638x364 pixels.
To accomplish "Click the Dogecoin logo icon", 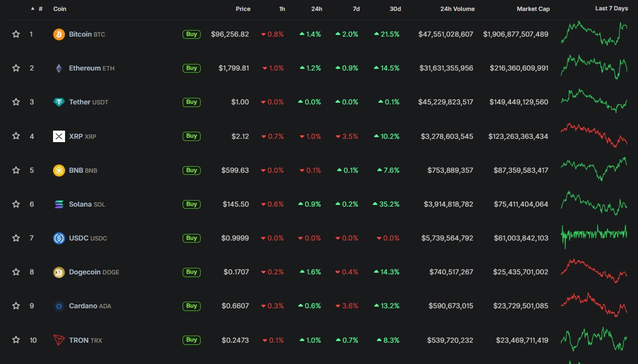I will coord(59,272).
